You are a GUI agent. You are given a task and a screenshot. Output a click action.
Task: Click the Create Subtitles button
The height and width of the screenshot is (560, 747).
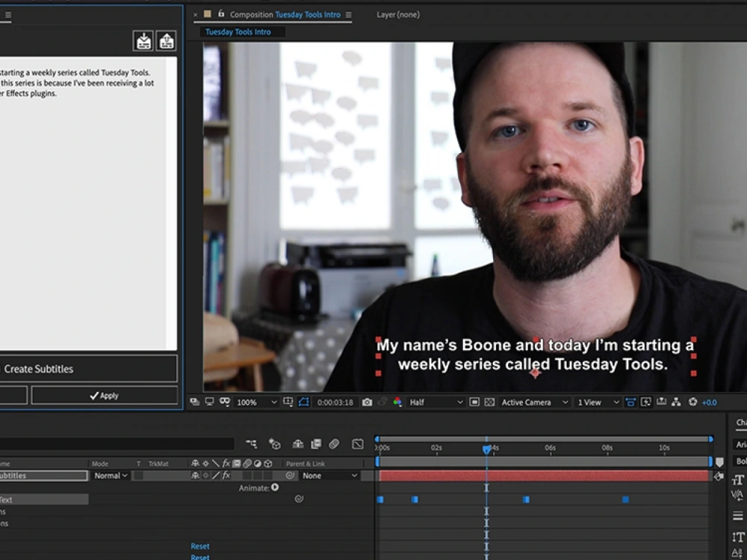point(88,369)
